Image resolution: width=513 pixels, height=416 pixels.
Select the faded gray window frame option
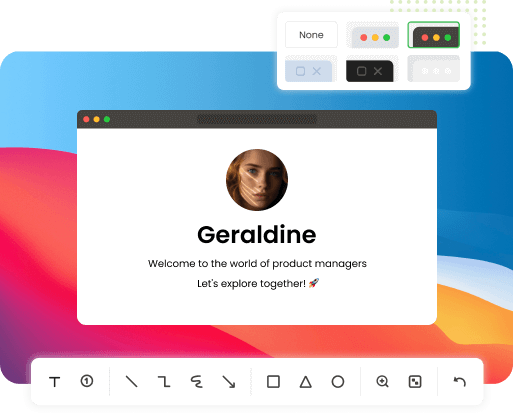pyautogui.click(x=434, y=69)
